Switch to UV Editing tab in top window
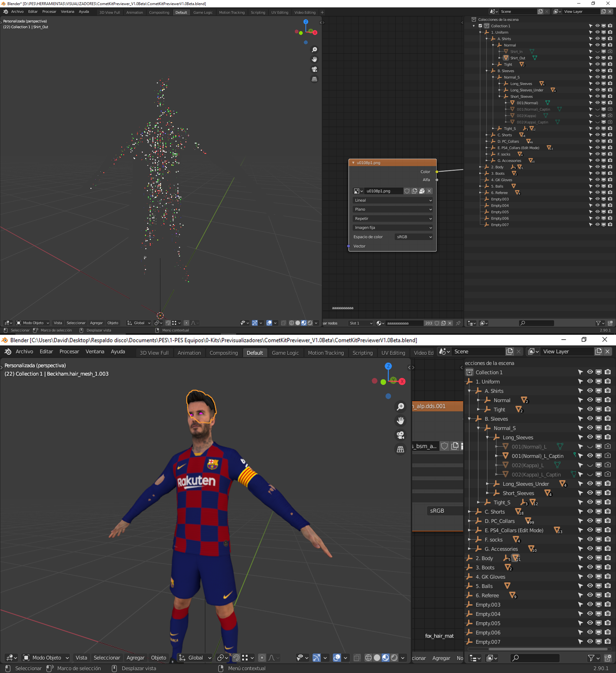Screen dimensions: 616x673 click(279, 13)
